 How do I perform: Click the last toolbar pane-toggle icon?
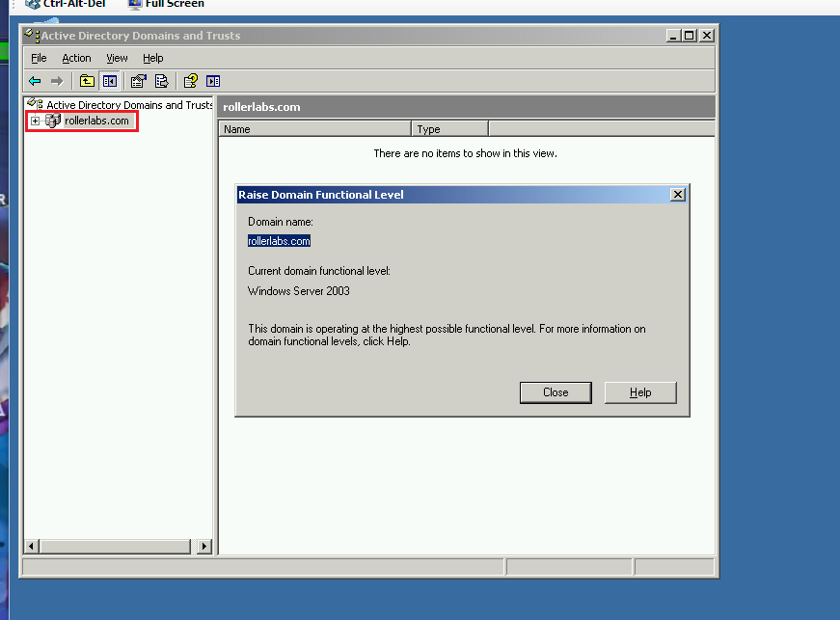[213, 81]
